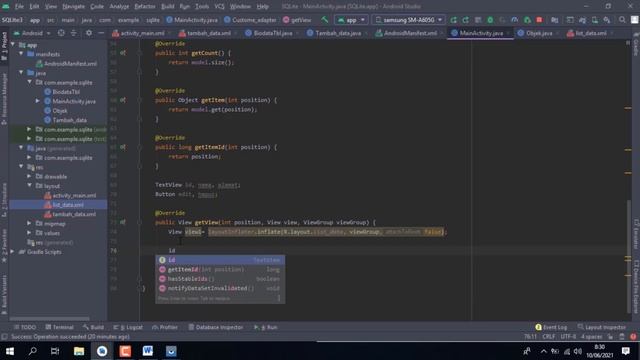Click the Profile app icon in toolbar
This screenshot has width=640, height=360.
click(515, 20)
